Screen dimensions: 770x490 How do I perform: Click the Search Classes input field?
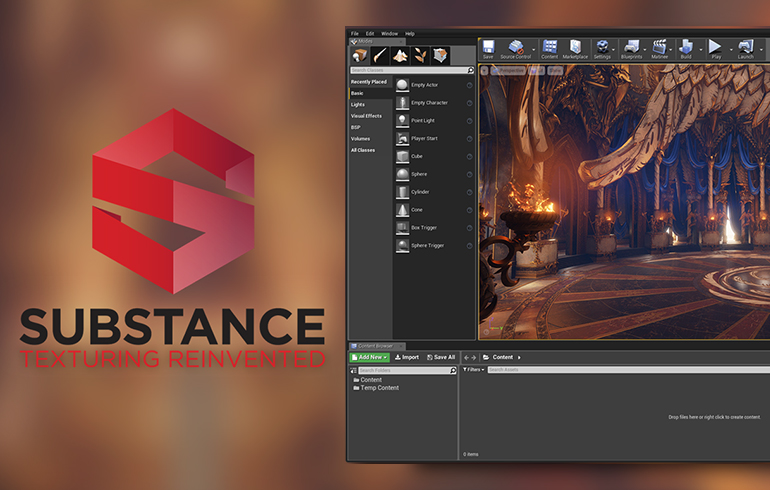(409, 70)
